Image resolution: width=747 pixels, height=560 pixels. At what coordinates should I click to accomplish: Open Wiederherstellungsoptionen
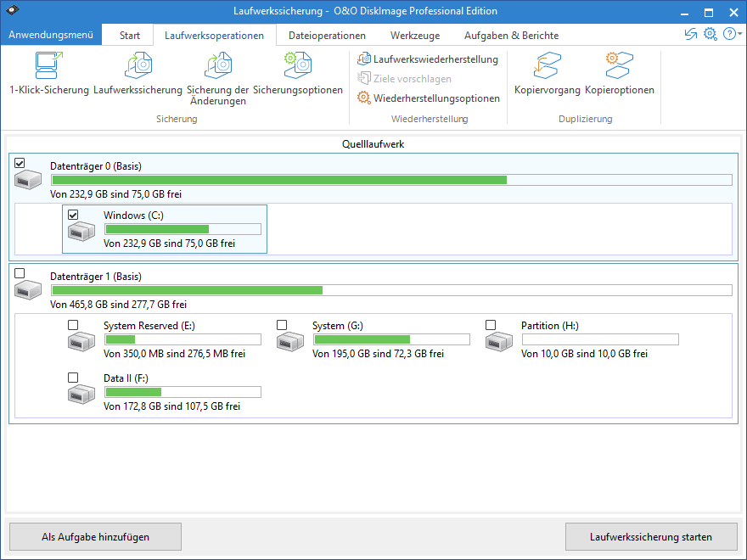click(429, 98)
